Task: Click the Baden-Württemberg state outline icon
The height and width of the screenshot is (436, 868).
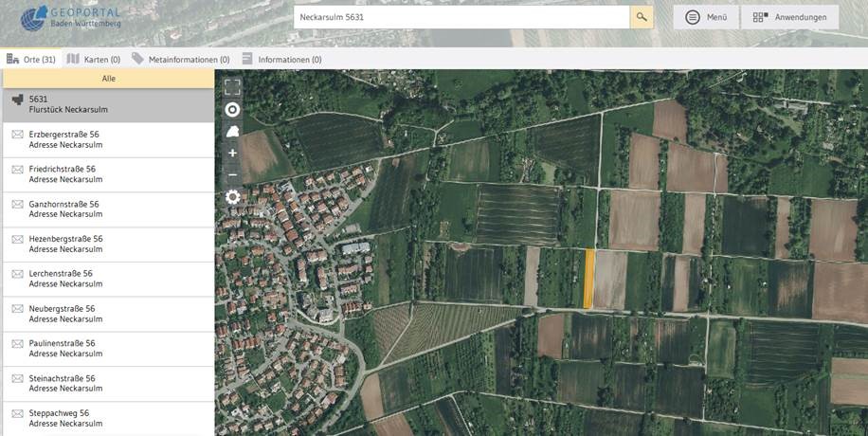Action: (232, 132)
